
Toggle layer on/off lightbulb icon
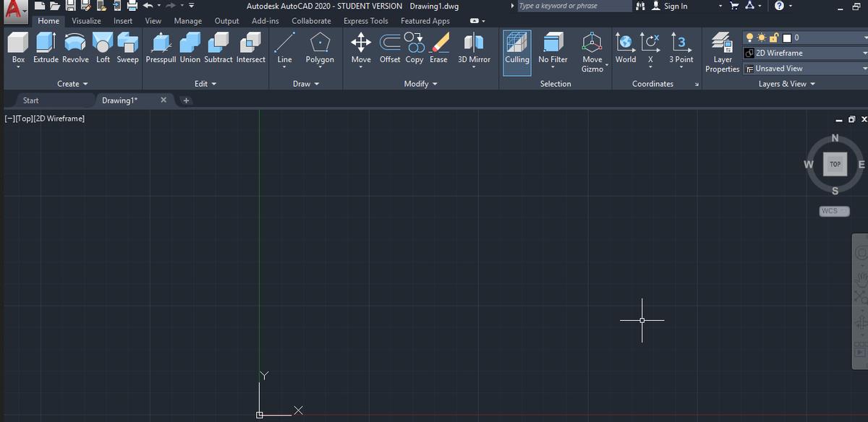pos(750,38)
